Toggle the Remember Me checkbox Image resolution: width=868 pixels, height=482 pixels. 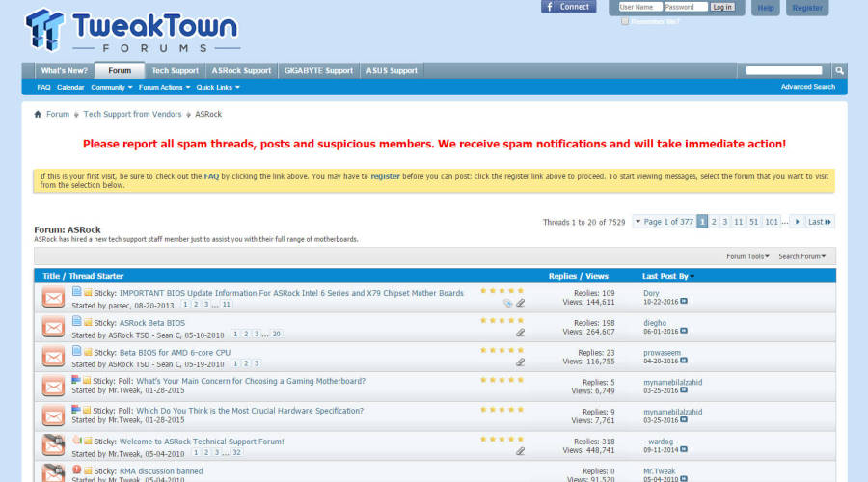click(625, 21)
